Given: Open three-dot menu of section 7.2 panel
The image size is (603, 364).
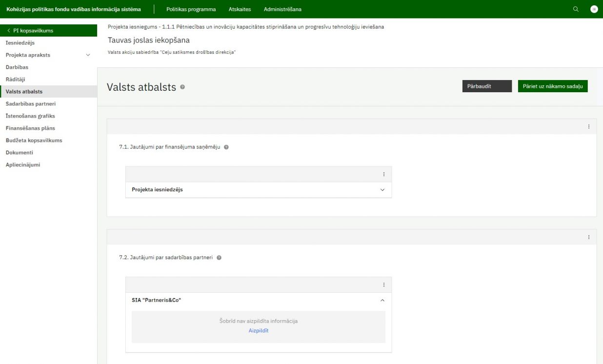Looking at the screenshot, I should tap(588, 237).
